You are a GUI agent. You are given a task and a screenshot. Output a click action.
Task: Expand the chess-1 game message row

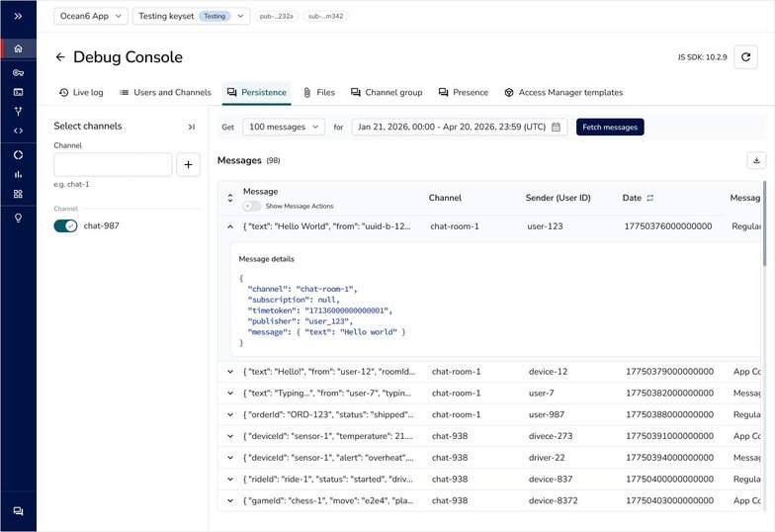[x=230, y=500]
